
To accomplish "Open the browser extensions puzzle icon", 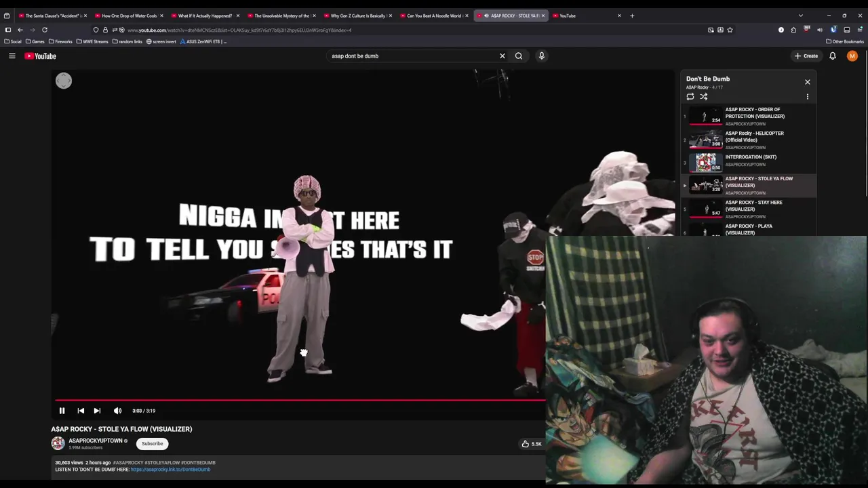I will pyautogui.click(x=793, y=30).
